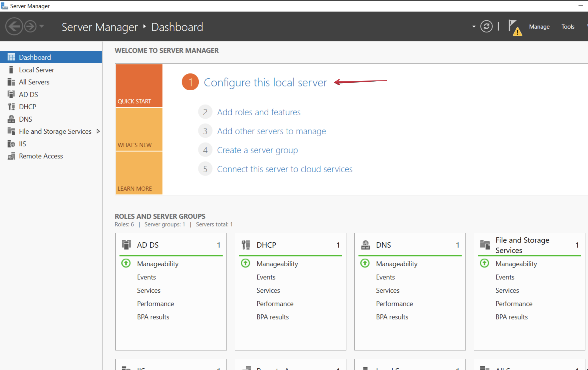Open the Manage menu
Screen dimensions: 588x370
[539, 26]
